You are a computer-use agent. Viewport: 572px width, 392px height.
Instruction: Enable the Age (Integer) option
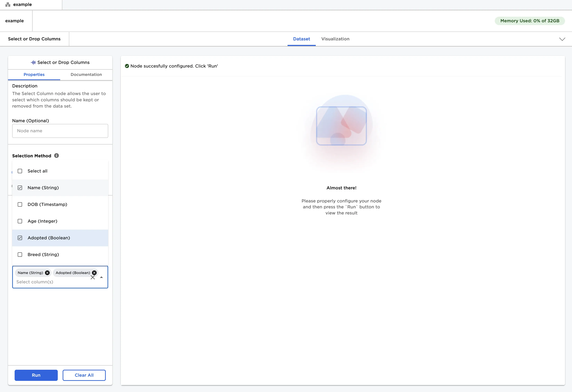(20, 221)
